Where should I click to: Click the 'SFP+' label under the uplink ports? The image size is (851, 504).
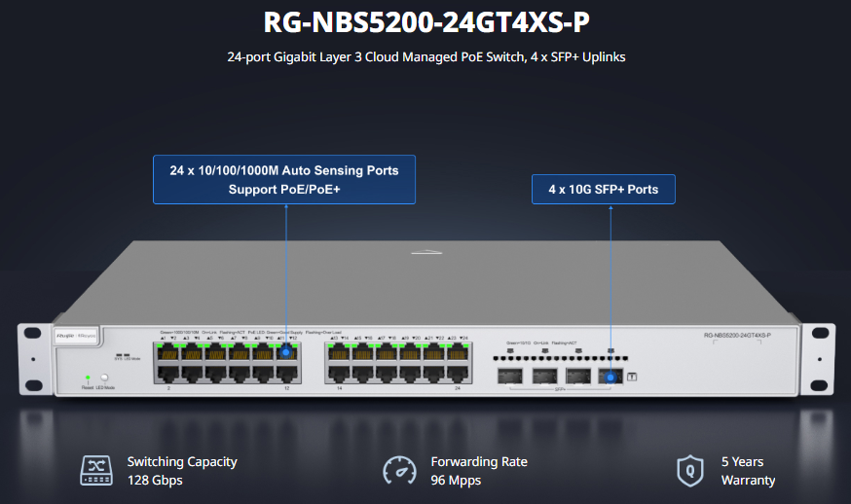[x=560, y=389]
